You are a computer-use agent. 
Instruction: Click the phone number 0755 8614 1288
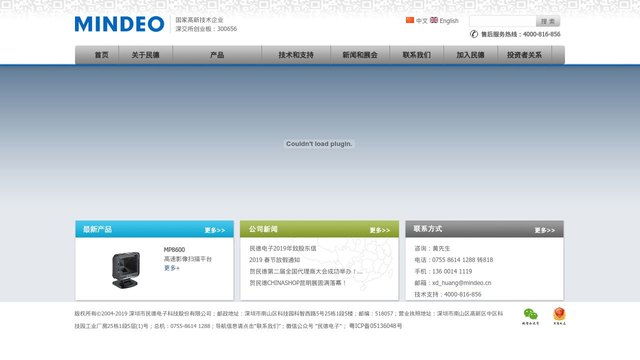(x=454, y=260)
